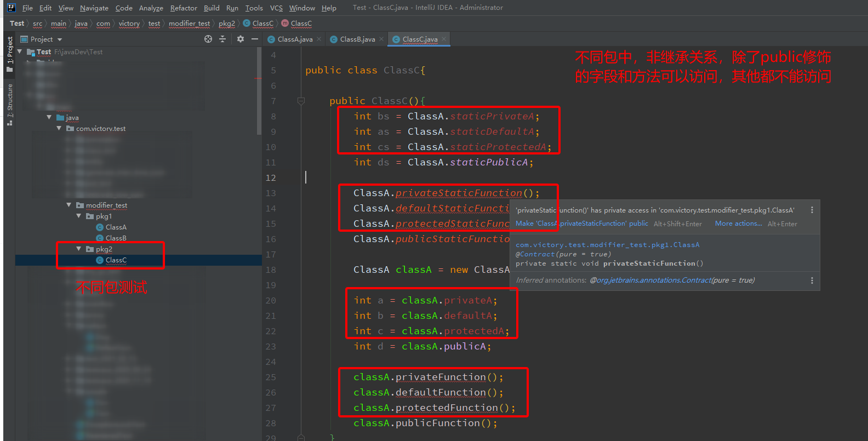Click staticPublicA on line 11
Viewport: 868px width, 441px height.
pos(489,162)
